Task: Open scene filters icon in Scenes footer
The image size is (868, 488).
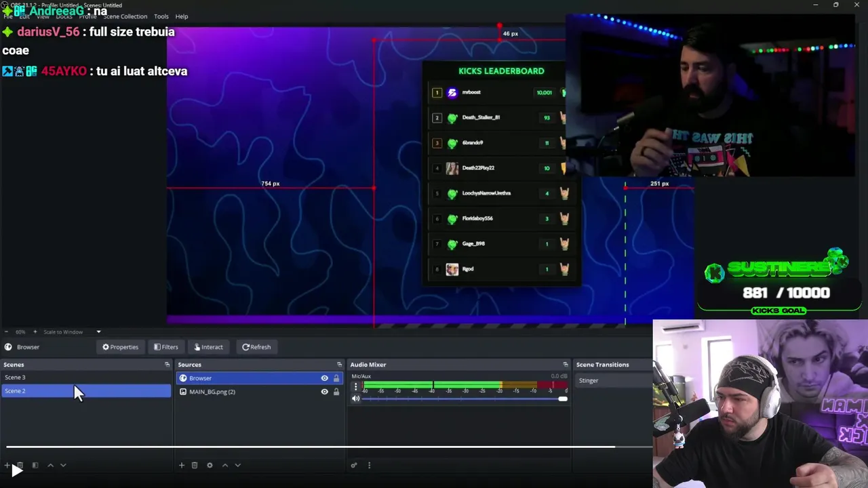Action: (x=35, y=465)
